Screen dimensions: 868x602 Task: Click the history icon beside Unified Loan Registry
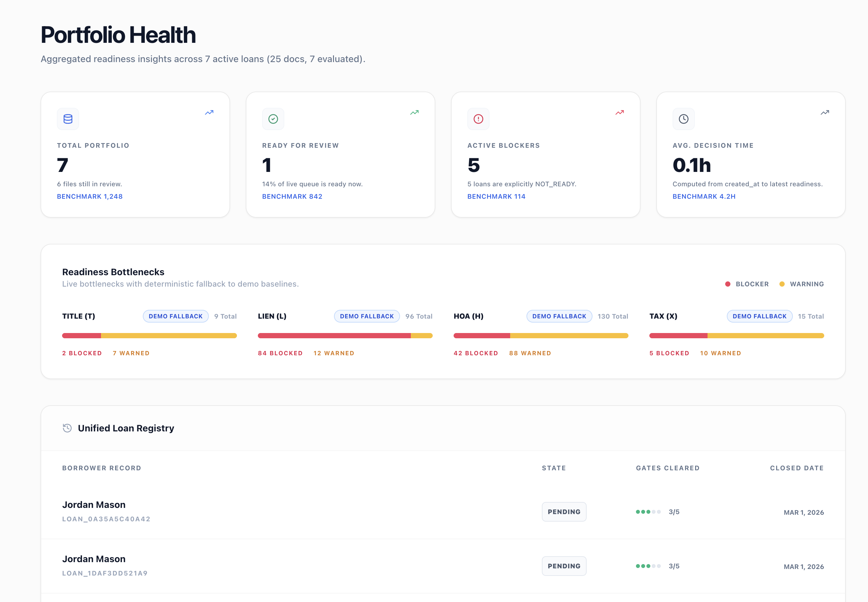[x=67, y=428]
